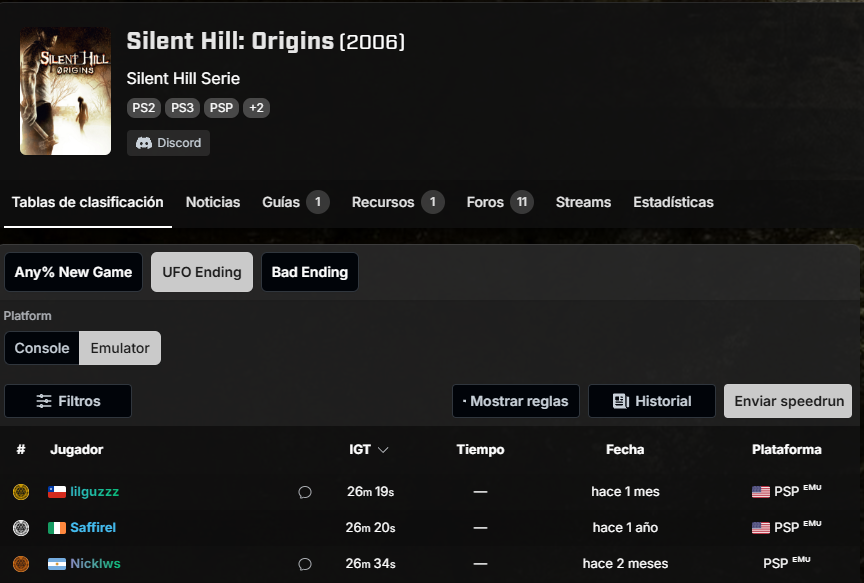Click the US flag in Saffirel's platform cell
The width and height of the screenshot is (864, 583).
point(760,528)
